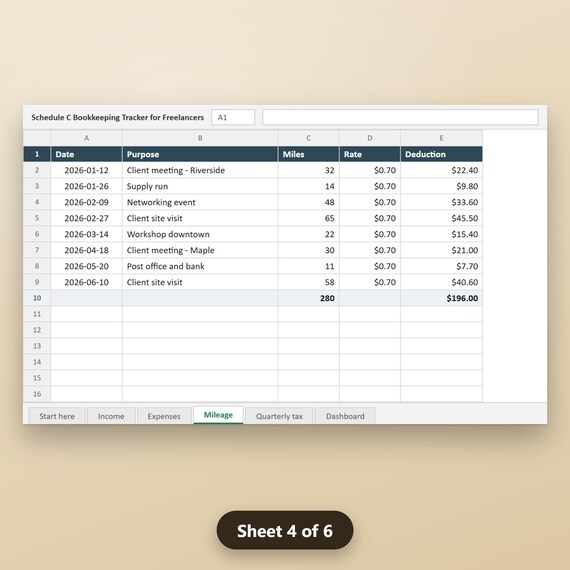Select the miles value 65

click(309, 218)
